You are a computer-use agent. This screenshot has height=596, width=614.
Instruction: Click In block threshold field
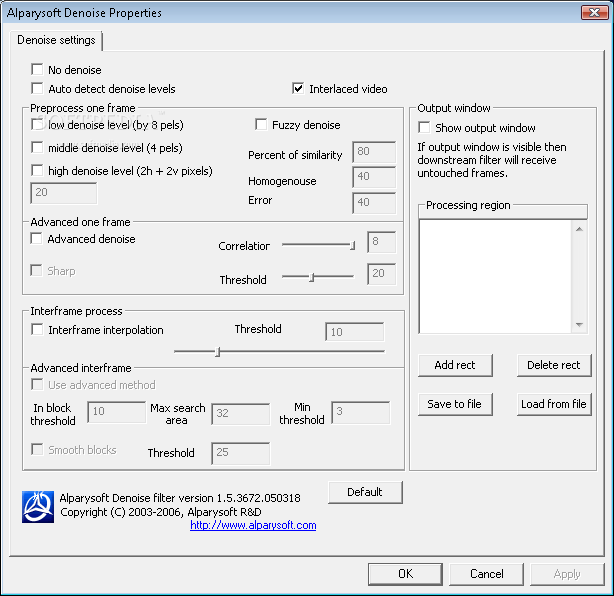coord(117,412)
